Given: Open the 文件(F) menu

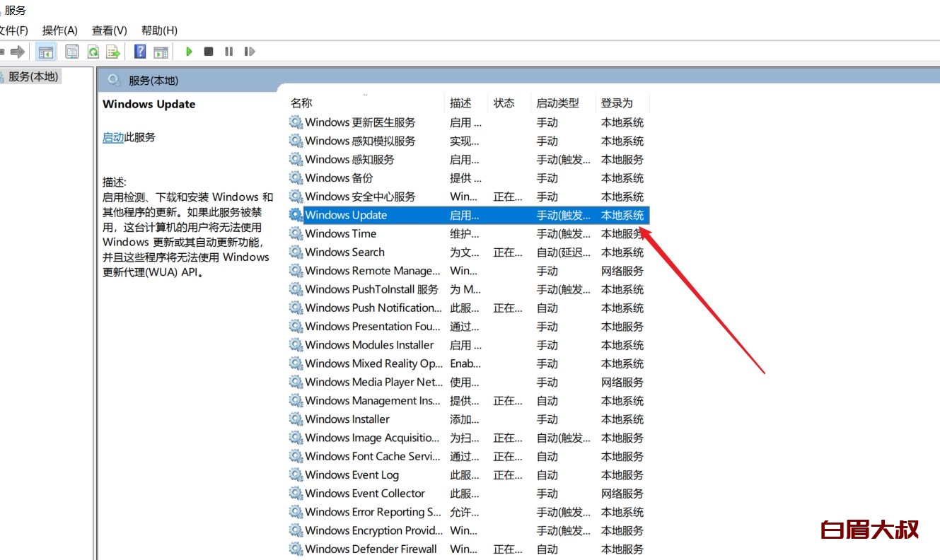Looking at the screenshot, I should click(13, 30).
